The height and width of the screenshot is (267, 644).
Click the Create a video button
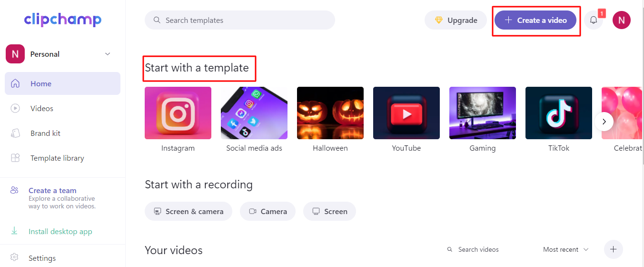[535, 20]
